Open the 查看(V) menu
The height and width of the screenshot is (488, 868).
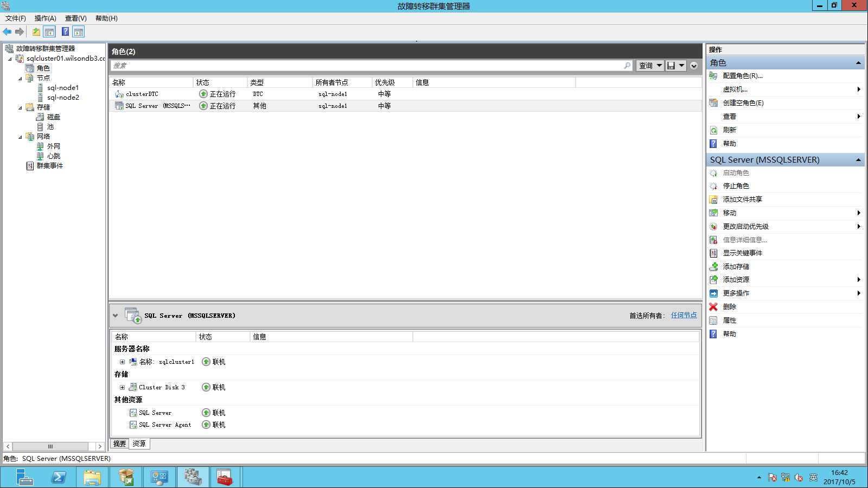click(75, 18)
